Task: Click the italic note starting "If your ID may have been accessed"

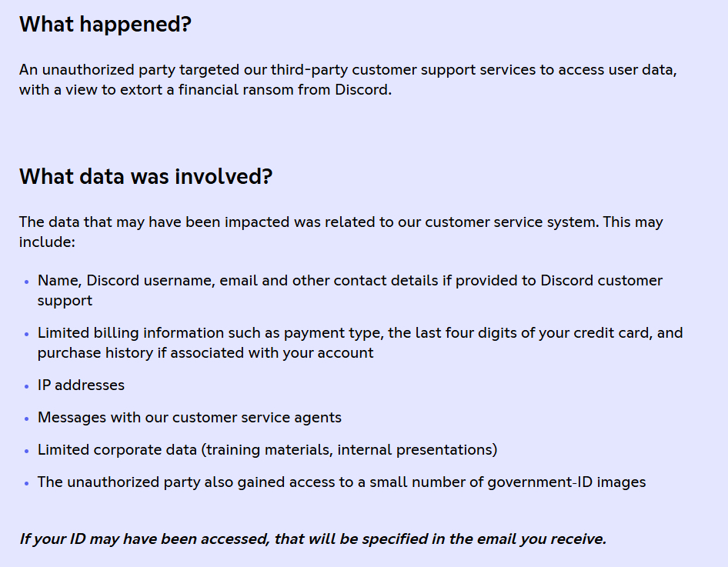Action: (312, 539)
